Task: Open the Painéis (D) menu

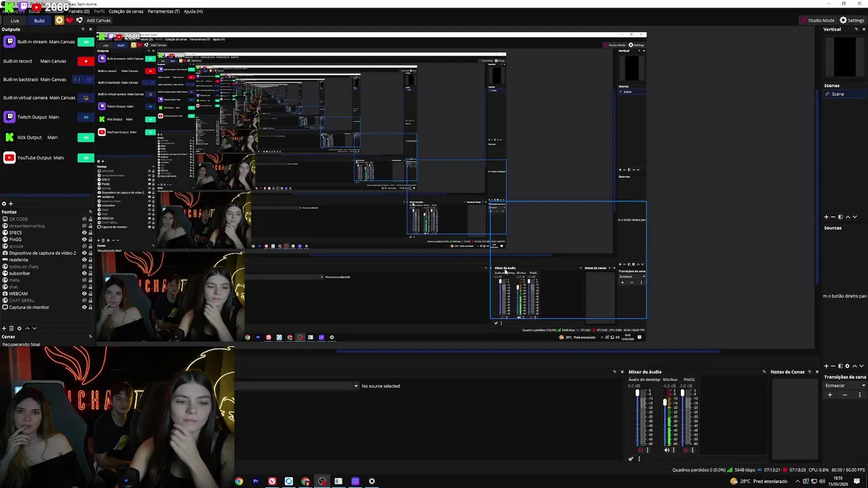Action: [x=79, y=12]
